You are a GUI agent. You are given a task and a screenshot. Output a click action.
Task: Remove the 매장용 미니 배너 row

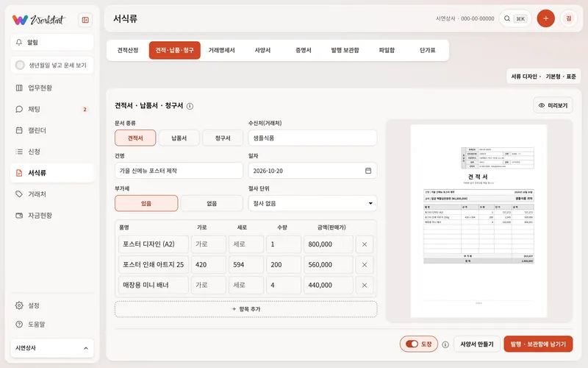click(365, 285)
